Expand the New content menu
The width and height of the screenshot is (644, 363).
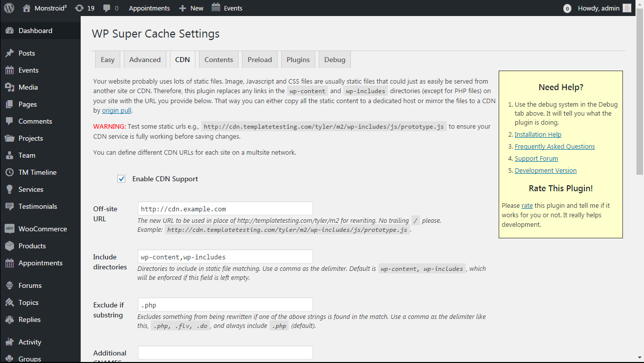191,8
